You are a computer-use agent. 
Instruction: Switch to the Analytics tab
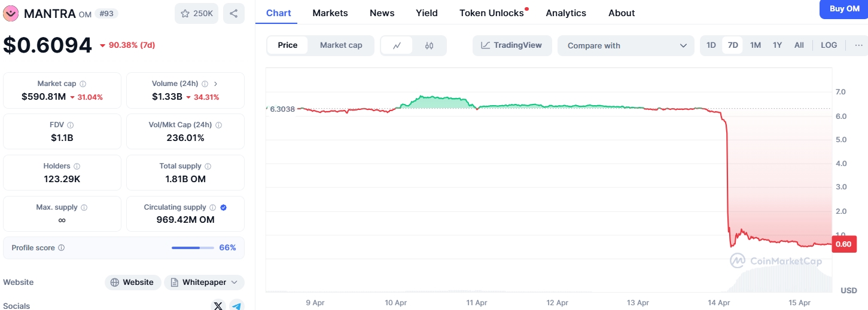[566, 13]
